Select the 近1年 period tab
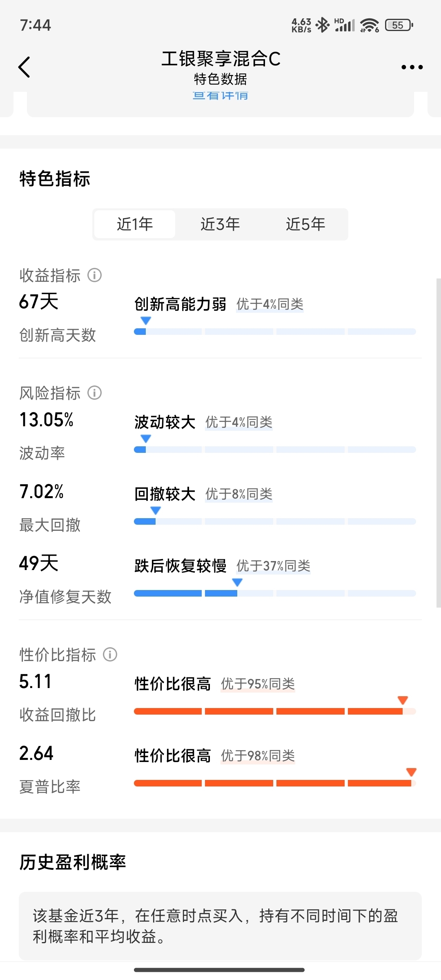The width and height of the screenshot is (441, 980). pos(135,224)
